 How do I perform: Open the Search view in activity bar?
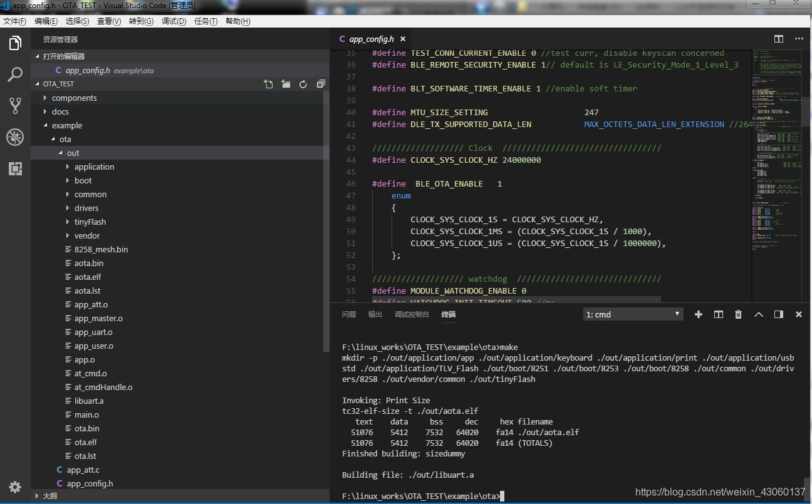15,75
